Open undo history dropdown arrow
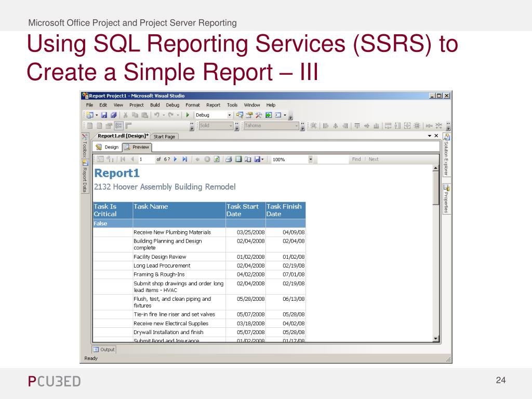 click(164, 115)
